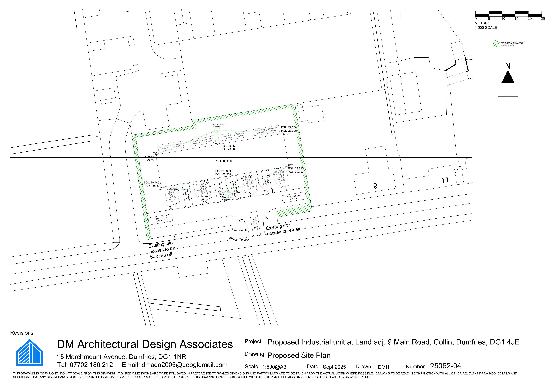The width and height of the screenshot is (555, 392).
Task: Click the 'Car parking space 11' bay
Action: [x=260, y=131]
